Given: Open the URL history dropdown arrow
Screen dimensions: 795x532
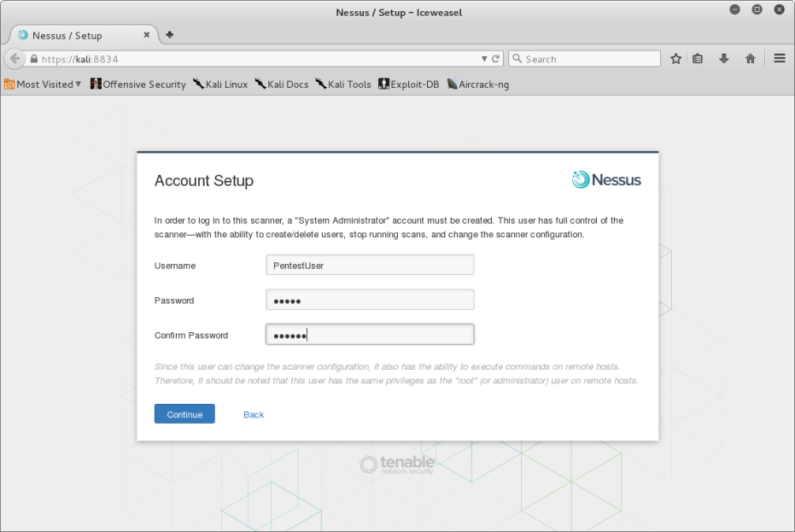Looking at the screenshot, I should click(484, 59).
